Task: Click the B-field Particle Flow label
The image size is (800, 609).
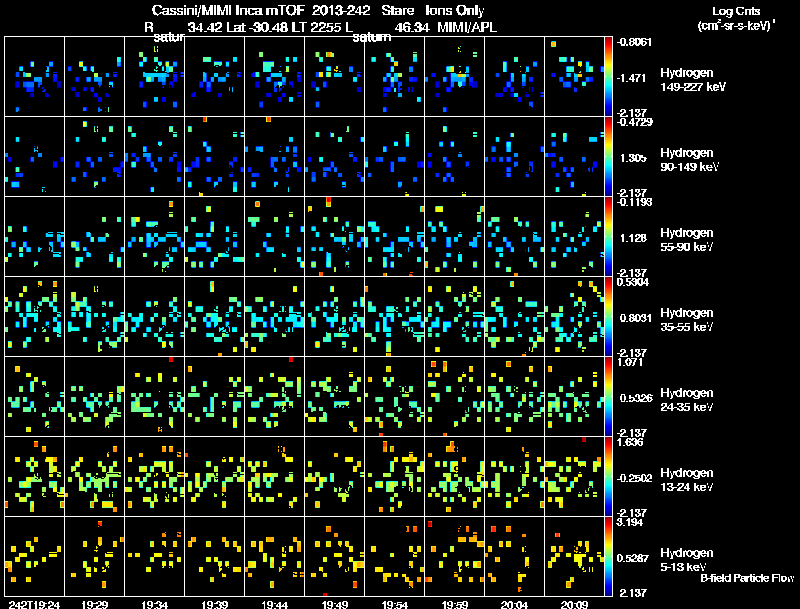Action: [746, 578]
